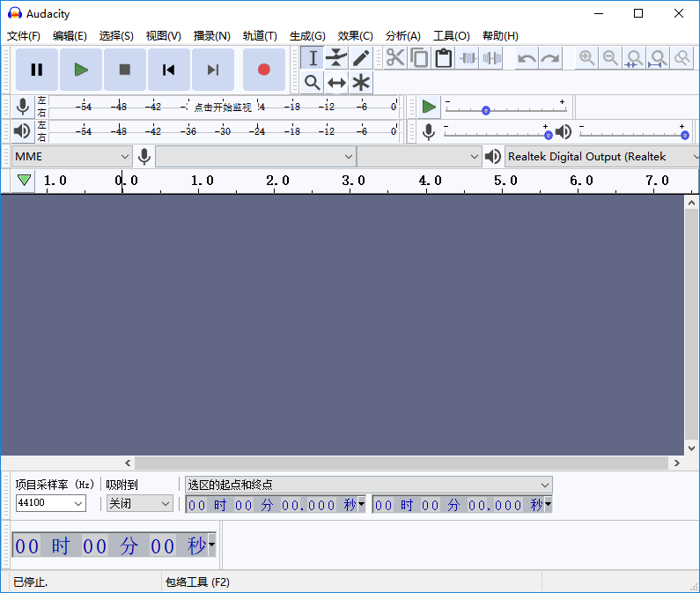700x593 pixels.
Task: Select the Draw (pencil) tool
Action: pos(361,58)
